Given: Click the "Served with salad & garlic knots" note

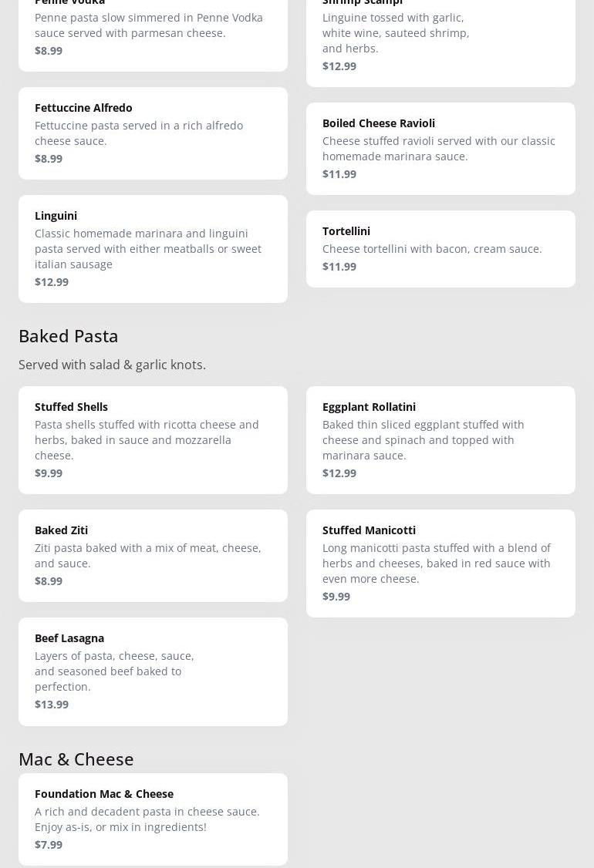Looking at the screenshot, I should pyautogui.click(x=112, y=365).
